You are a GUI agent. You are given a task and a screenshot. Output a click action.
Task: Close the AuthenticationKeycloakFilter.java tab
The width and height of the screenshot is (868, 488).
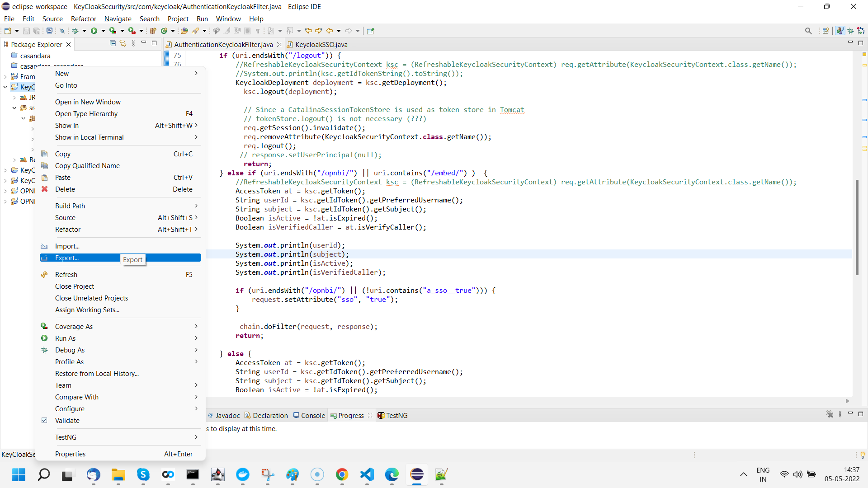[x=279, y=44]
